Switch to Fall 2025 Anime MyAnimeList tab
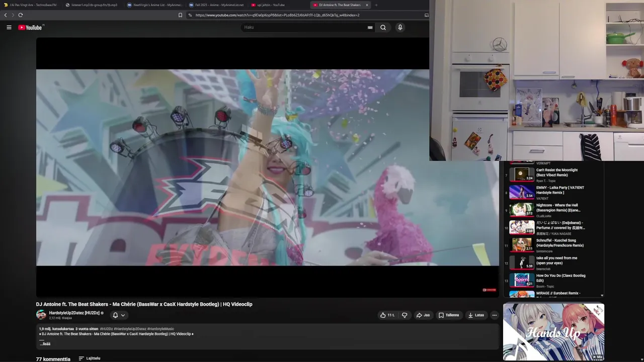 click(x=216, y=5)
